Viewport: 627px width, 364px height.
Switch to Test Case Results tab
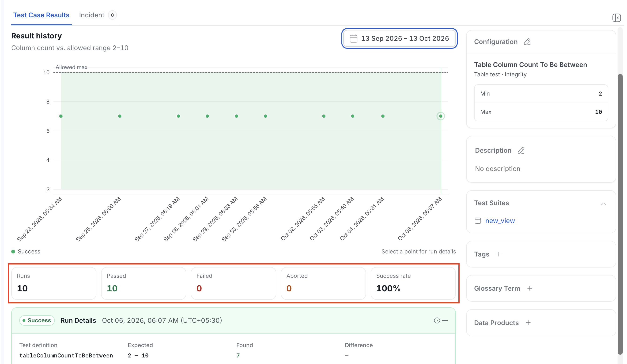point(41,15)
